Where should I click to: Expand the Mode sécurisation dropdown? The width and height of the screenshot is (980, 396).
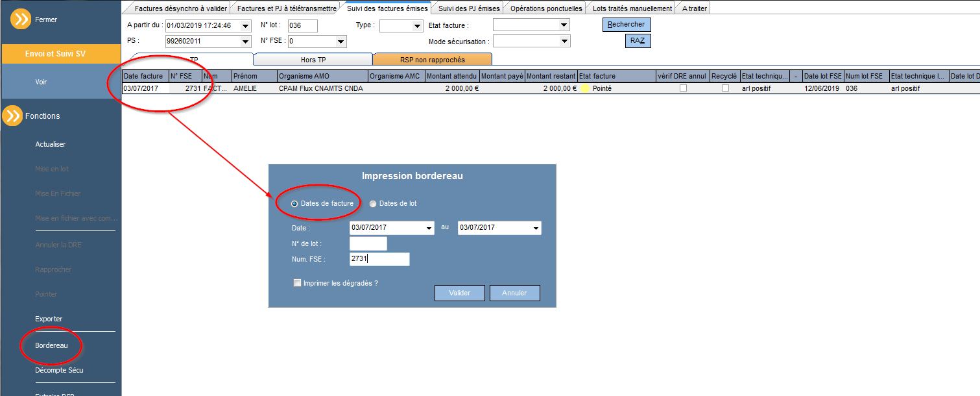[531, 41]
